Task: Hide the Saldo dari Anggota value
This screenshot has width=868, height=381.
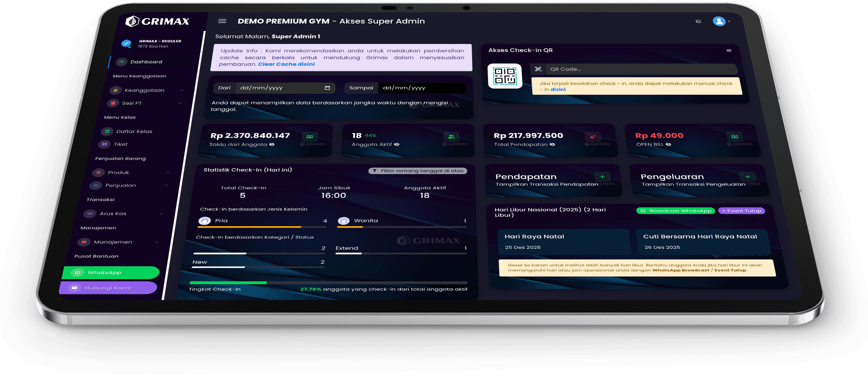Action: pyautogui.click(x=272, y=144)
